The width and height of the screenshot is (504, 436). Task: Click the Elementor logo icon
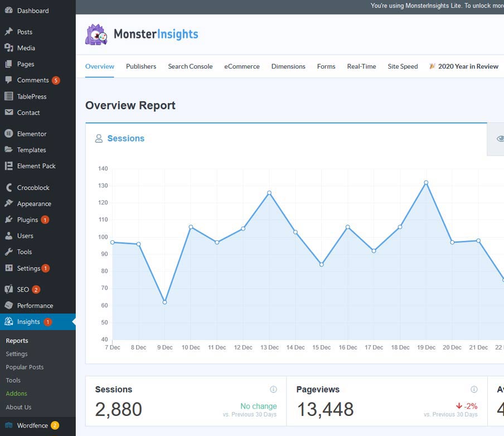(9, 133)
